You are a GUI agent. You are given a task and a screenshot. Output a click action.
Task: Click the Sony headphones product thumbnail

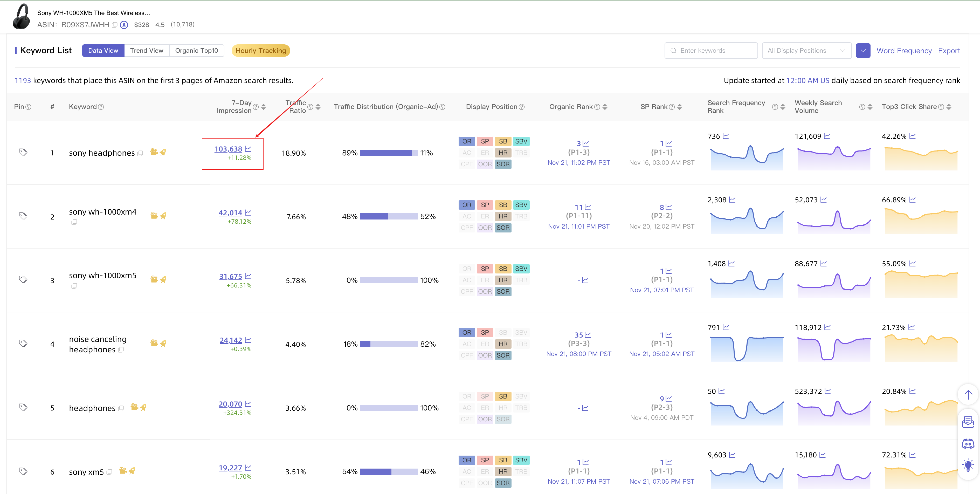pyautogui.click(x=21, y=16)
